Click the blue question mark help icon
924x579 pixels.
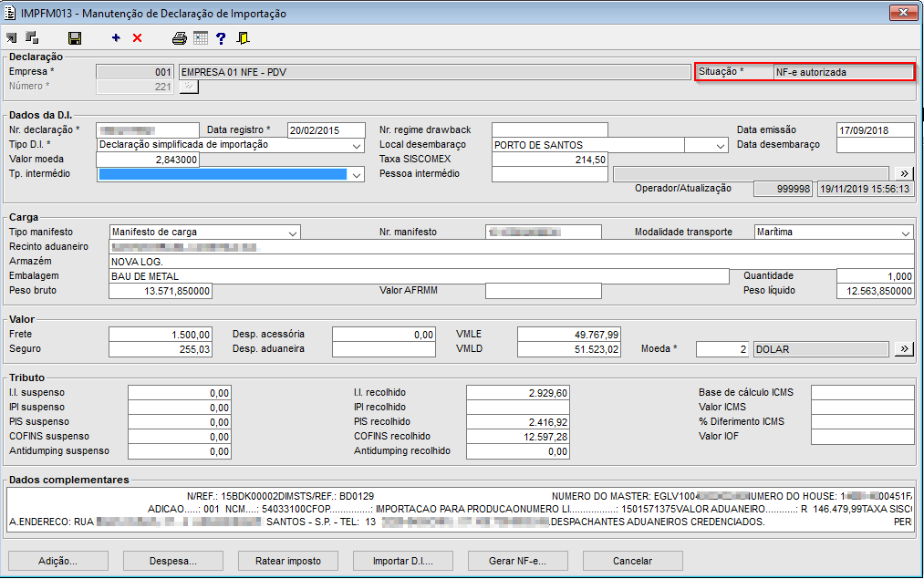(x=221, y=38)
